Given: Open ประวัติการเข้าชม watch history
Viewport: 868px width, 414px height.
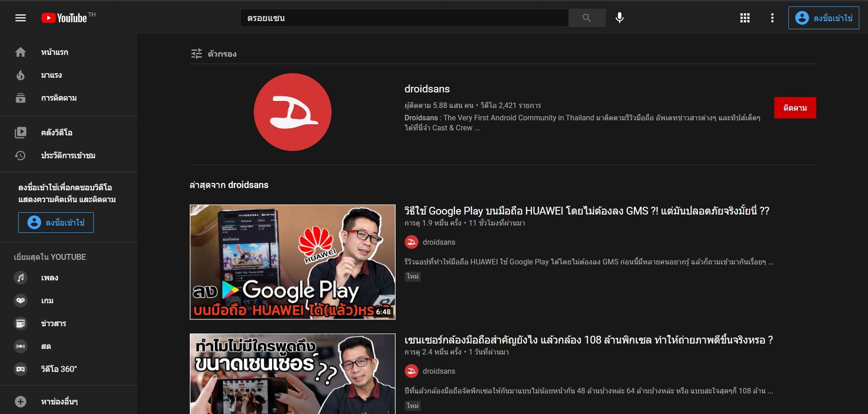Looking at the screenshot, I should pyautogui.click(x=68, y=156).
